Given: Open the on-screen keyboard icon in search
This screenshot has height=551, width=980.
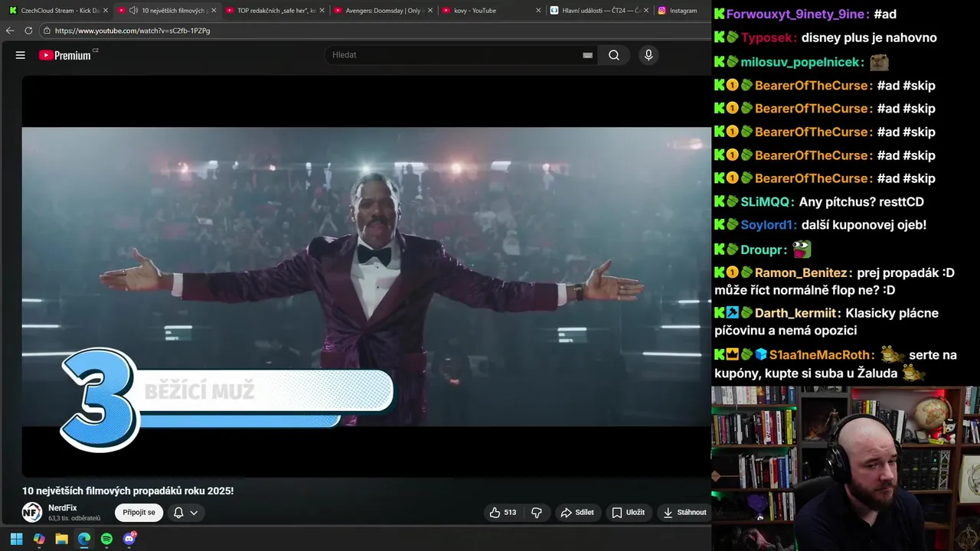Looking at the screenshot, I should click(x=587, y=55).
